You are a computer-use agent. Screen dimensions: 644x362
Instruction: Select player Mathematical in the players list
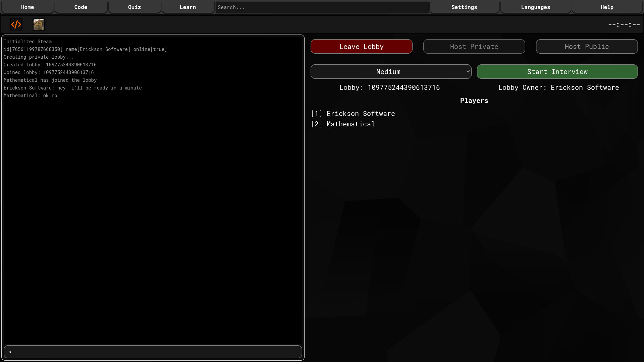342,124
